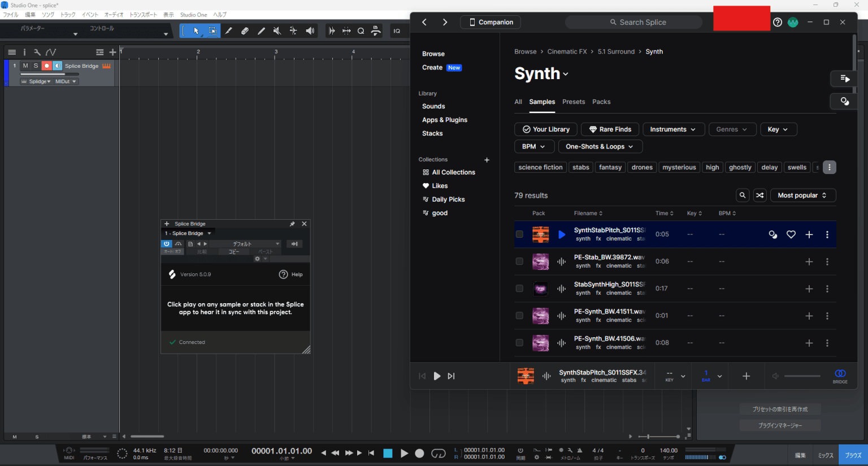This screenshot has height=466, width=868.
Task: Select the Split tool
Action: tap(229, 31)
